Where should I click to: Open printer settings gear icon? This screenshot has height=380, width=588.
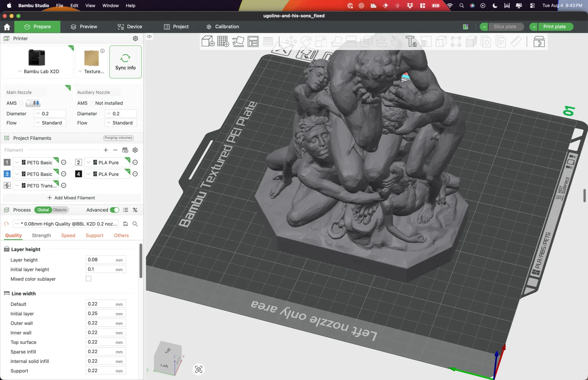[x=135, y=39]
